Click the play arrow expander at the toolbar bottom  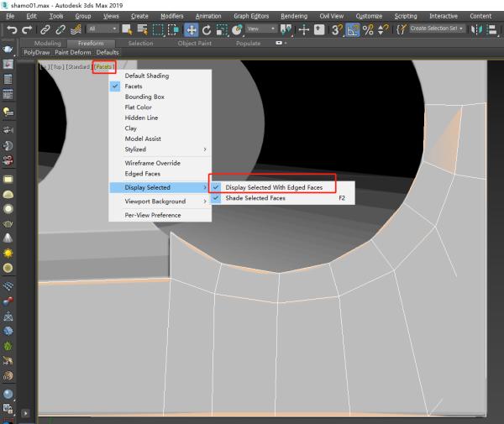click(x=25, y=413)
